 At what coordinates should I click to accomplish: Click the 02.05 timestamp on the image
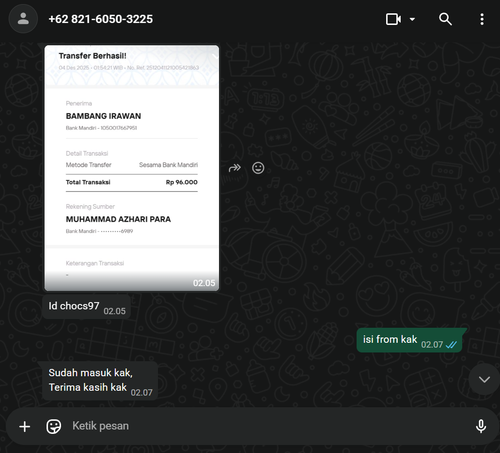204,283
